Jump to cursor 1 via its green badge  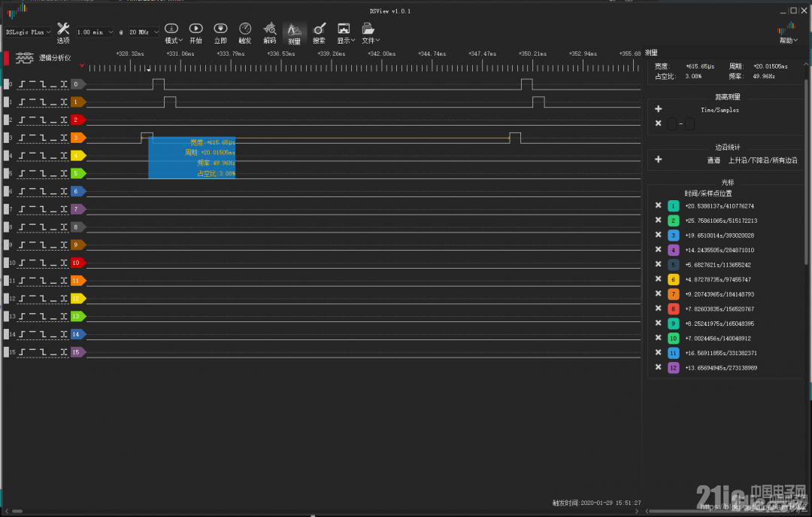point(673,206)
